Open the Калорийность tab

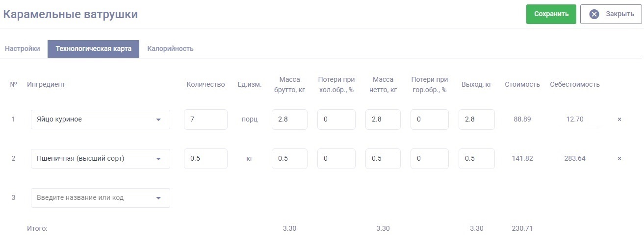(170, 49)
